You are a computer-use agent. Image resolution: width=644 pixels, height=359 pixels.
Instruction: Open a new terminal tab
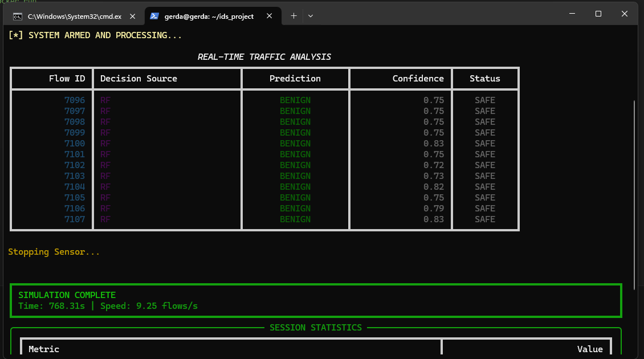click(x=294, y=16)
